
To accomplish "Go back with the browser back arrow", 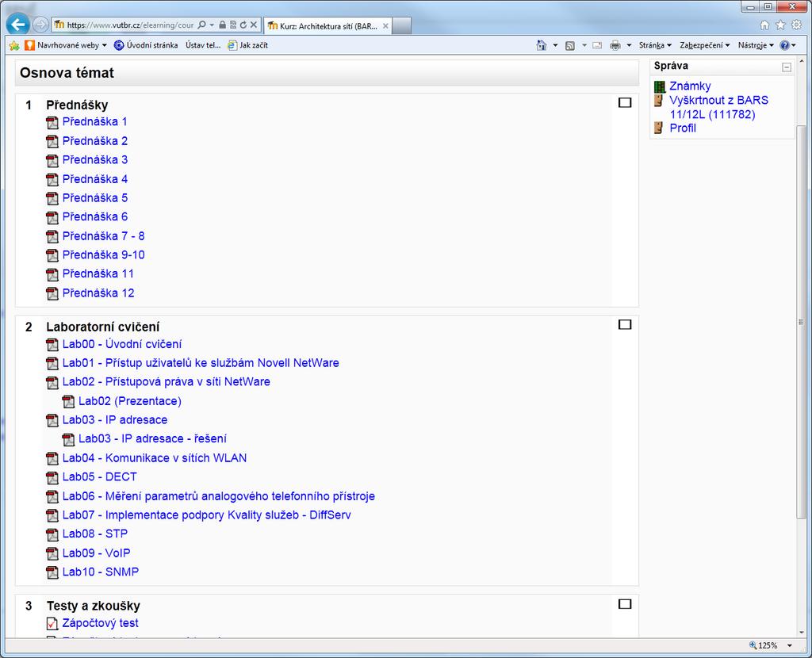I will tap(18, 24).
